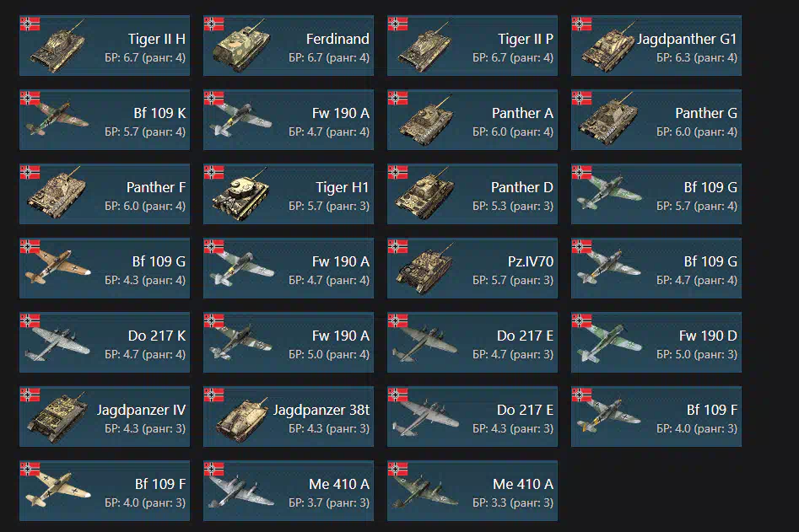This screenshot has width=799, height=532.
Task: Click the Tiger H1 tank icon
Action: [240, 196]
